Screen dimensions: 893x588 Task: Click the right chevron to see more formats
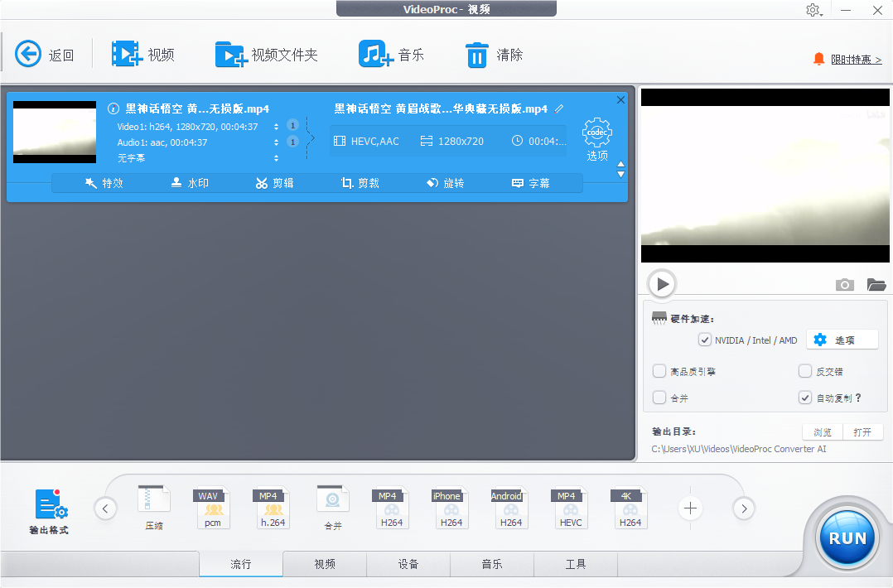point(743,508)
